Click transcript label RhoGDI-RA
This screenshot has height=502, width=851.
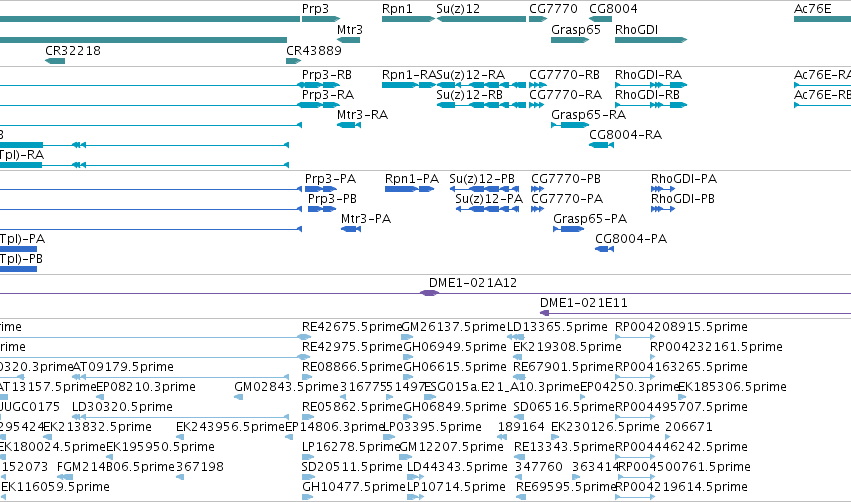pyautogui.click(x=649, y=75)
